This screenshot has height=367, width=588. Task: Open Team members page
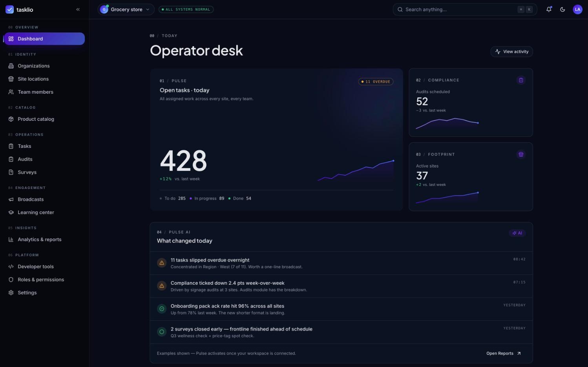44,92
